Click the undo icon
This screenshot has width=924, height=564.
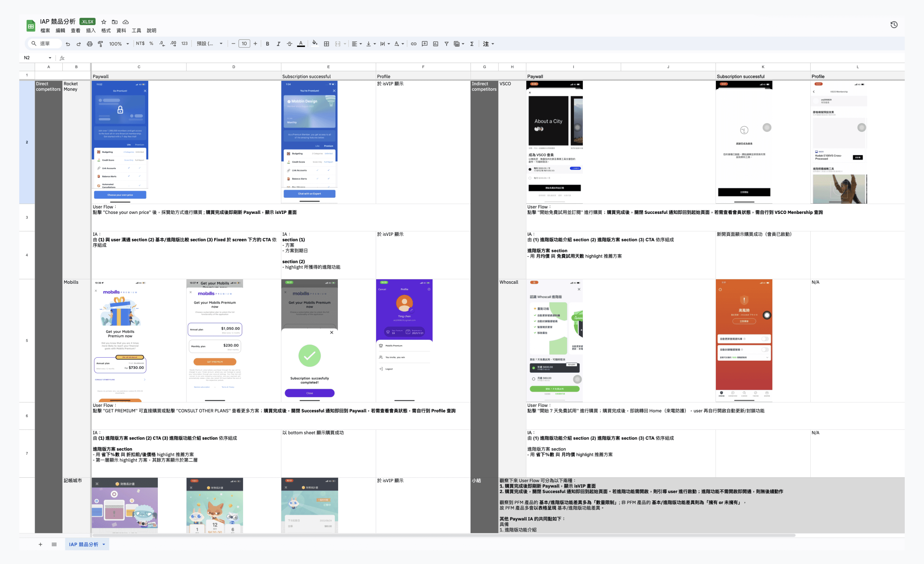(x=68, y=44)
